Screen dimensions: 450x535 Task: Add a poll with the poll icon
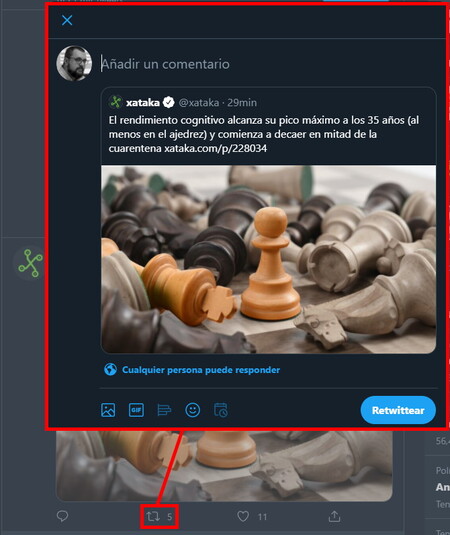(x=164, y=410)
